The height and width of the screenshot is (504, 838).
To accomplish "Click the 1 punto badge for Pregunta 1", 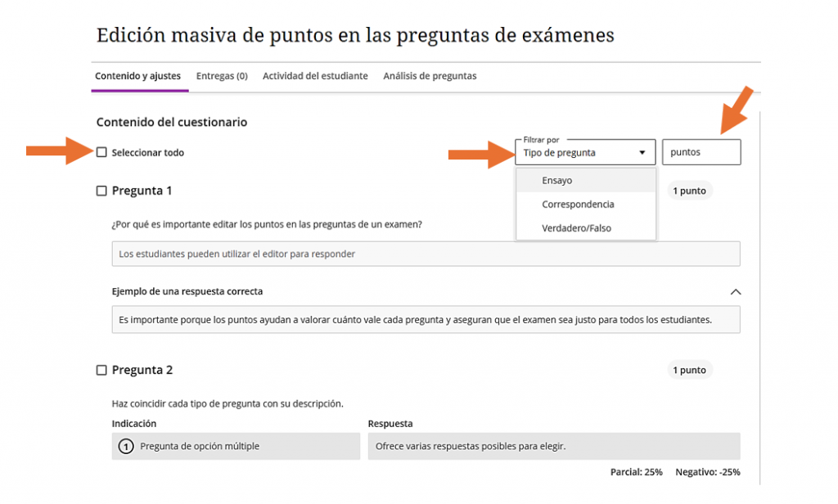I will tap(689, 191).
